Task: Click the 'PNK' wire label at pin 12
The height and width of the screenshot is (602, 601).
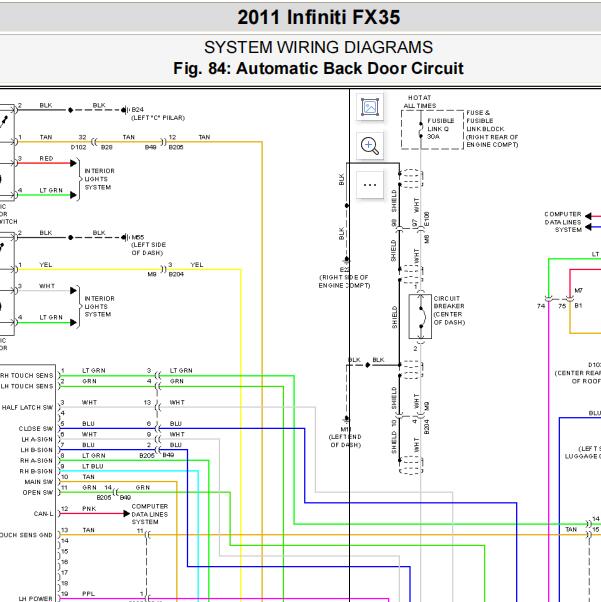Action: click(89, 509)
